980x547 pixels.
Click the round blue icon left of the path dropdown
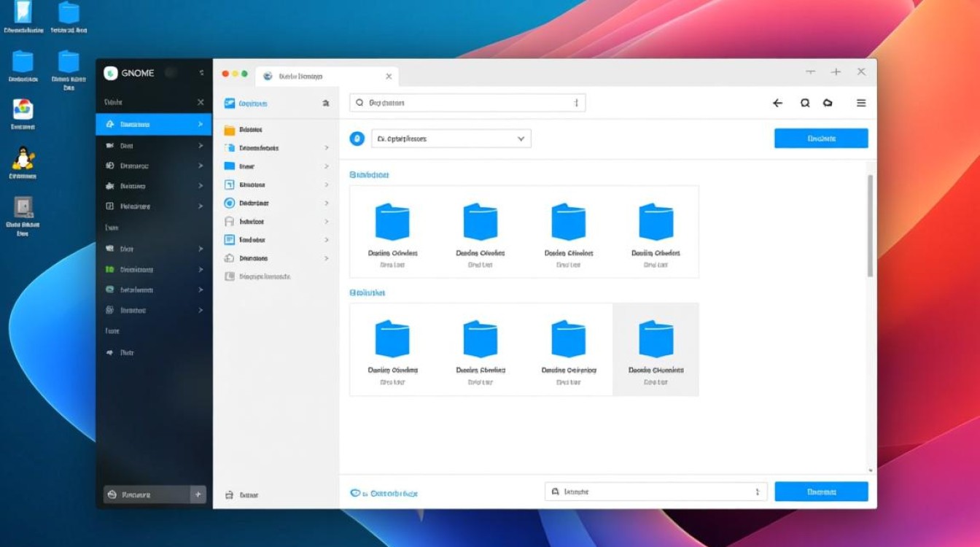tap(357, 139)
